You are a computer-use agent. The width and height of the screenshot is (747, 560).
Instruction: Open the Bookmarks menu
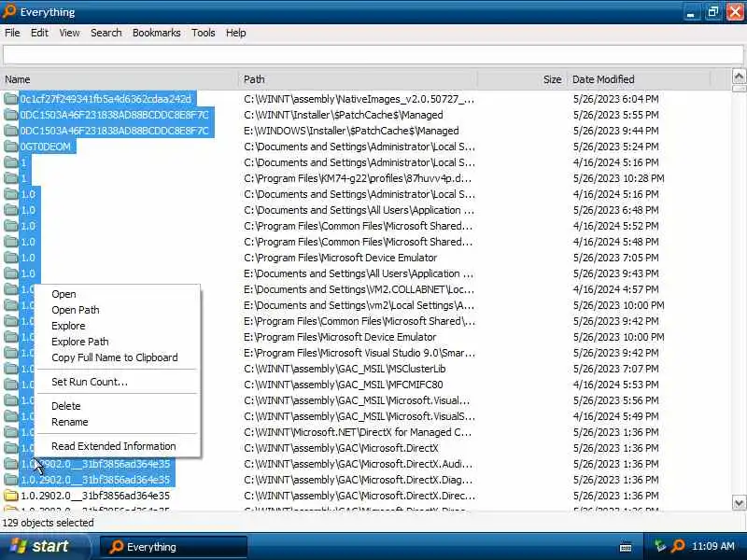pos(156,33)
